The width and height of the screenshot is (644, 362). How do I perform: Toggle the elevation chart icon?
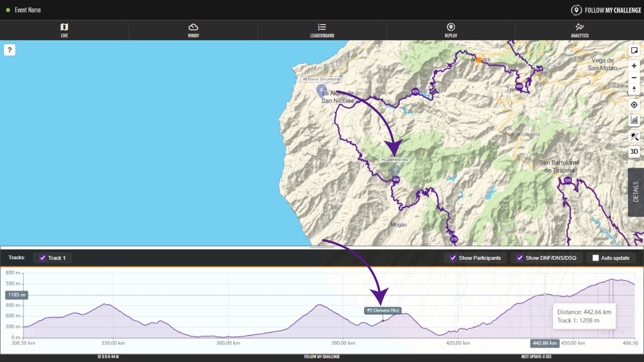coord(634,120)
